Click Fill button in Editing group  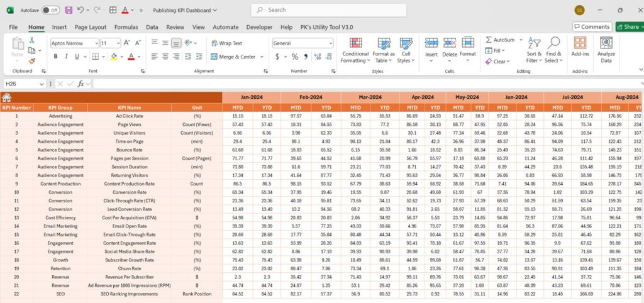495,50
